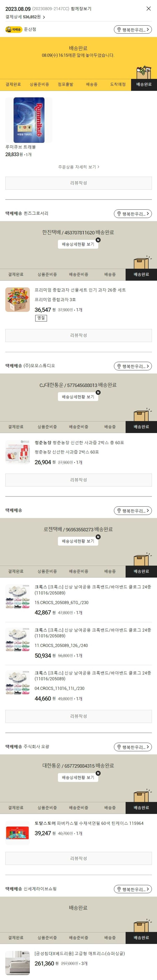Open address pill next to 퀸즈그로서리
Viewport: 157px width, 980px height.
(x=133, y=214)
